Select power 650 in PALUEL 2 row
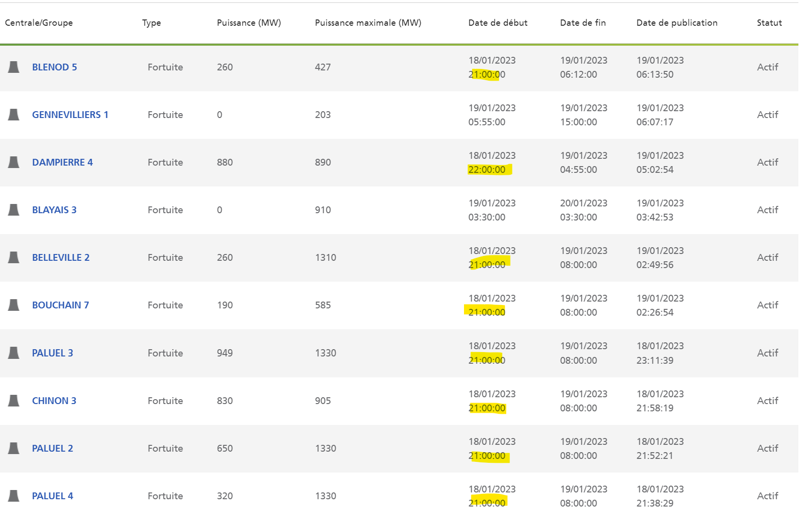812x524 pixels. [x=225, y=448]
